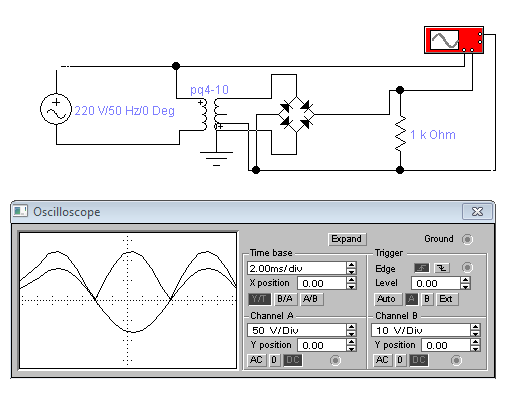Viewport: 522px width, 400px height.
Task: Click the Ground terminal connector
Action: (467, 239)
